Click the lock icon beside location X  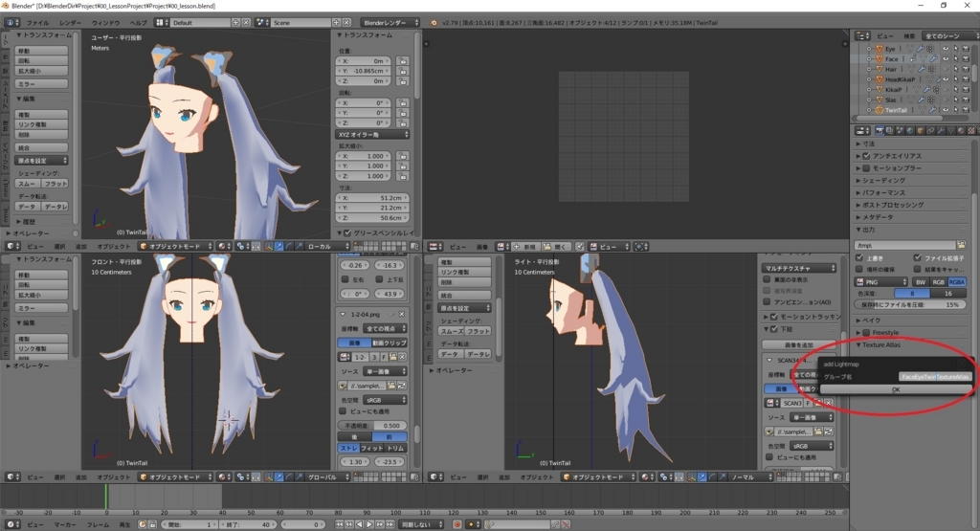pos(403,61)
